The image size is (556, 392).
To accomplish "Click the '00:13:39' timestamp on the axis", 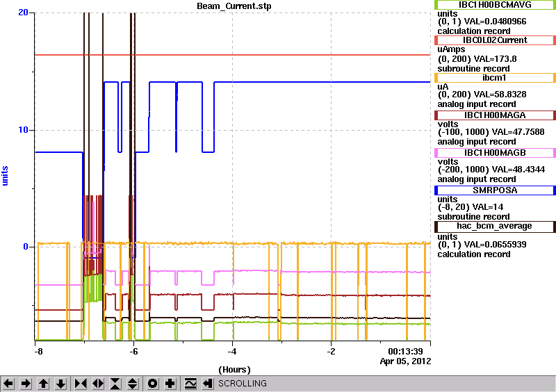I will pyautogui.click(x=405, y=352).
